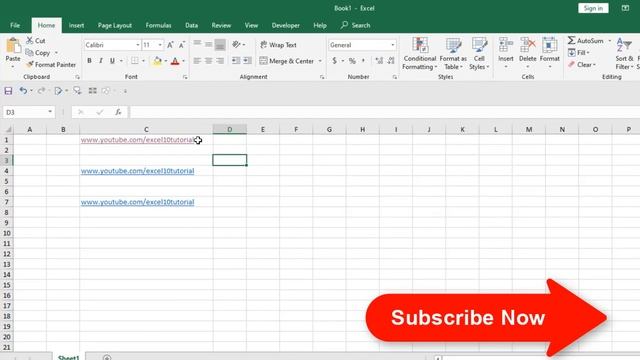Screen dimensions: 640x360
Task: Open the Calibri font name dropdown
Action: (x=138, y=45)
